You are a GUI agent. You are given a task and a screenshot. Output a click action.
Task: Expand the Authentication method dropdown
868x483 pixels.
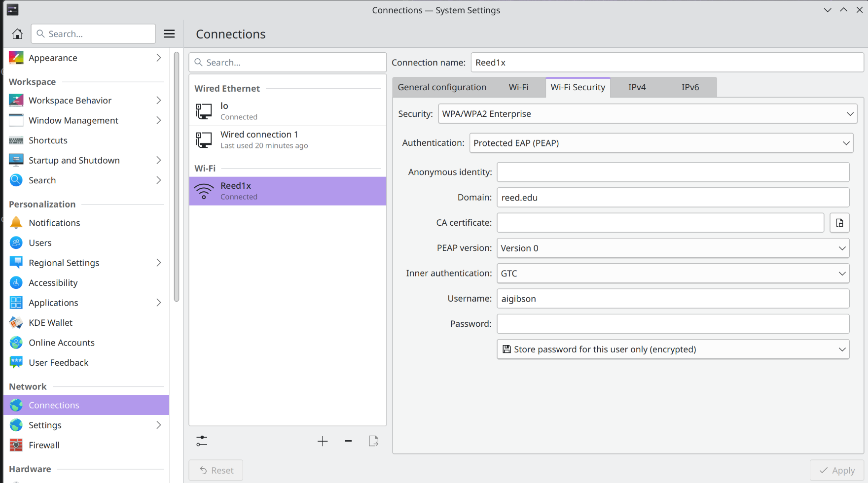tap(661, 143)
